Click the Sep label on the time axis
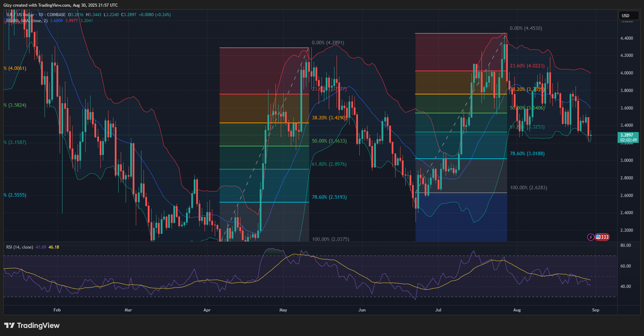The width and height of the screenshot is (644, 336). [x=596, y=310]
